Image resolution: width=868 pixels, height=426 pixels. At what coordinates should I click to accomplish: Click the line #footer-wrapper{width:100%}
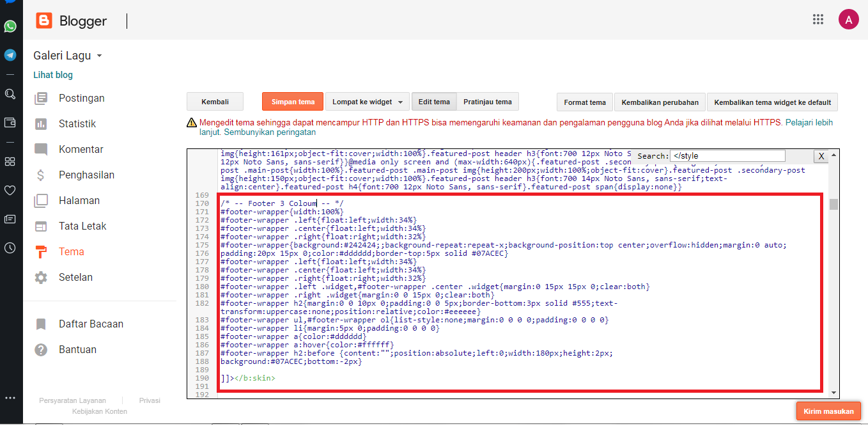point(282,212)
